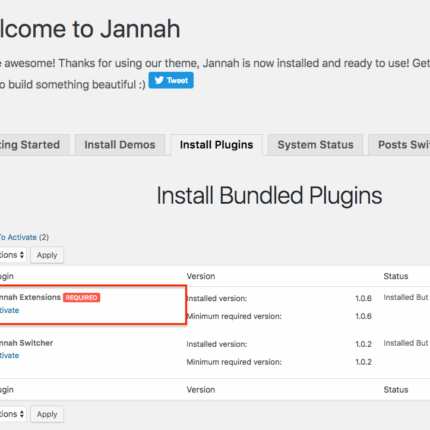Click the Twitter bird icon
This screenshot has width=430, height=430.
159,80
